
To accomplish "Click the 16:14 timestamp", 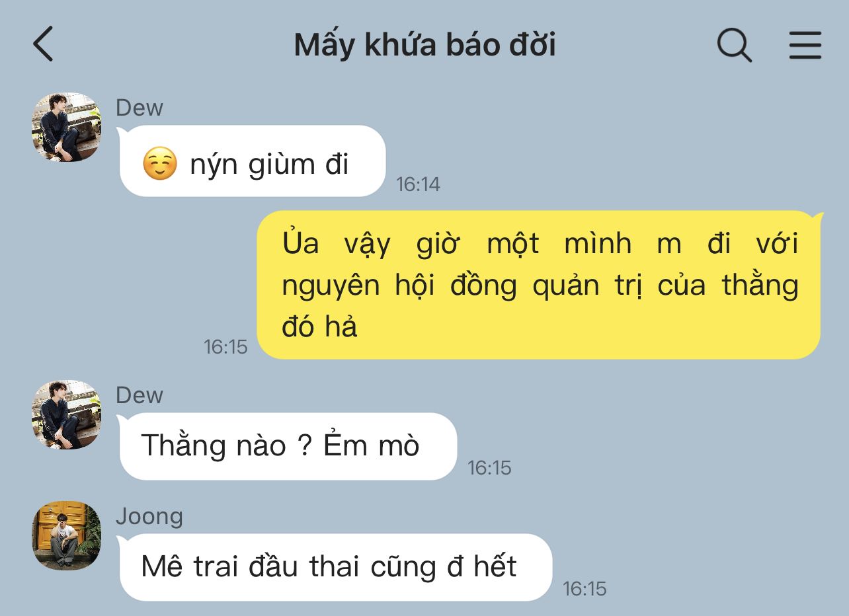I will coord(418,184).
